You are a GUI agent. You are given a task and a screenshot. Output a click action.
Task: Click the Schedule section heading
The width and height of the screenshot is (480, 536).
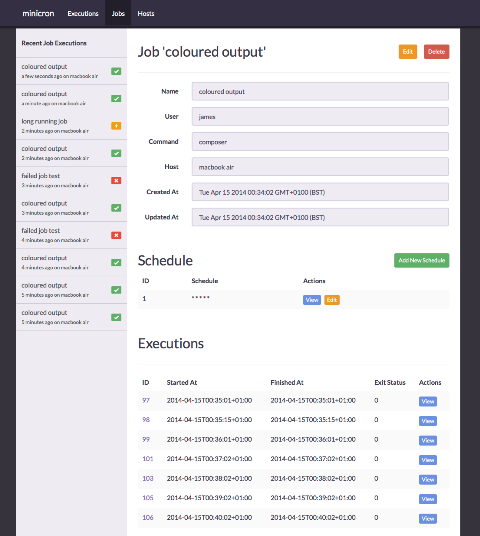pyautogui.click(x=165, y=260)
